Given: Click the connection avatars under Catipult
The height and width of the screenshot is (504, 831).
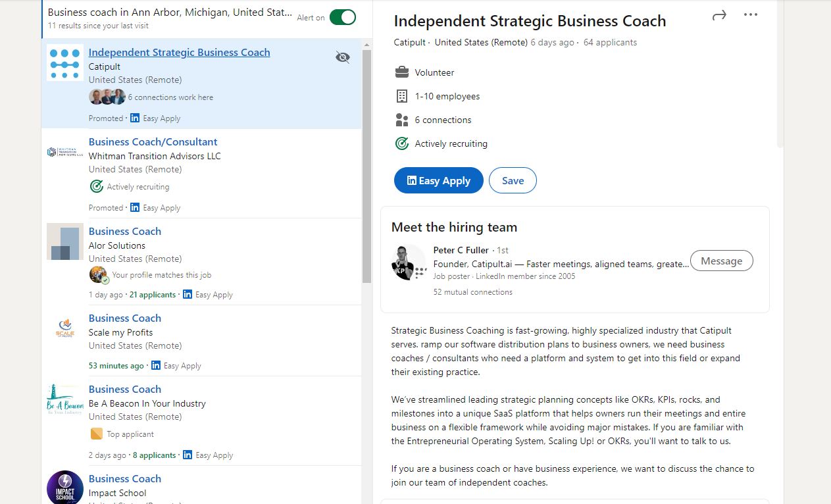Looking at the screenshot, I should click(107, 97).
